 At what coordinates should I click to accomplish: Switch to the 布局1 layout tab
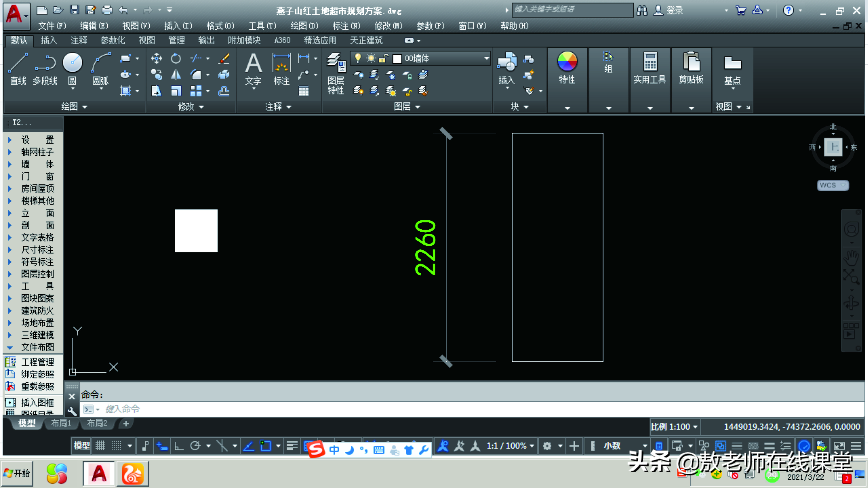pyautogui.click(x=61, y=423)
